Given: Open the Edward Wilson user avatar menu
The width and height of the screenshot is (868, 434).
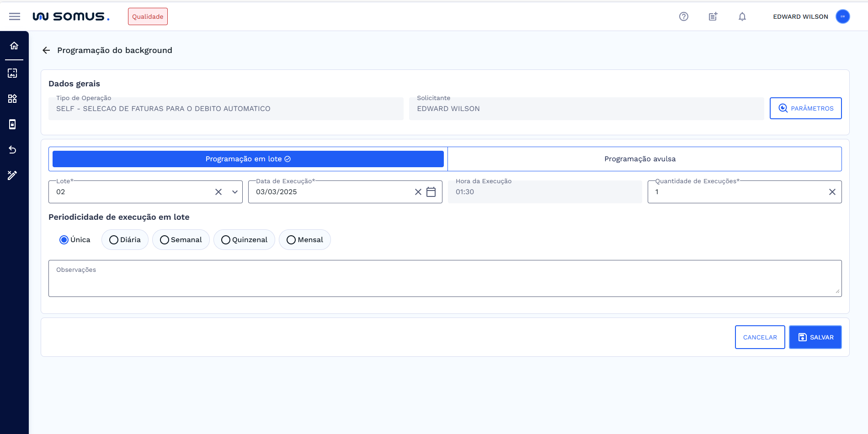Looking at the screenshot, I should pyautogui.click(x=843, y=16).
